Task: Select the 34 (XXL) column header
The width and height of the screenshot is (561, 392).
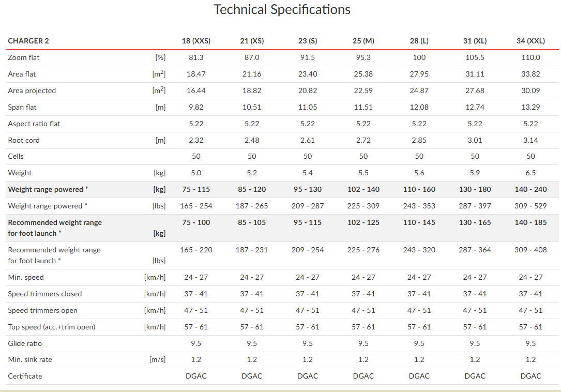Action: pos(530,41)
